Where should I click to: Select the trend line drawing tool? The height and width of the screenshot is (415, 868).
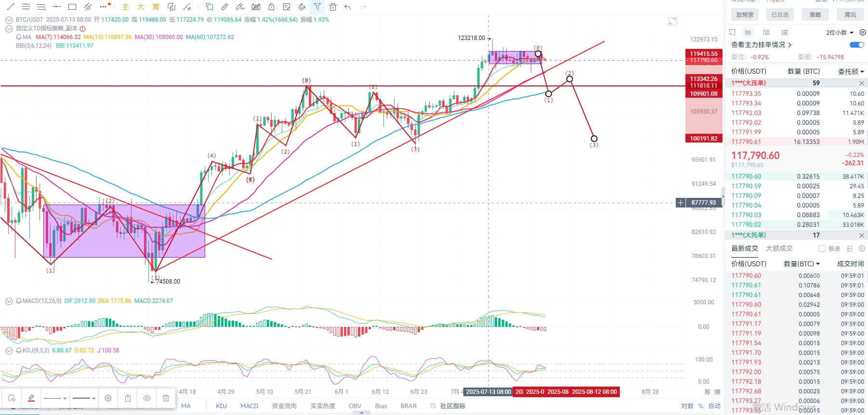click(x=11, y=7)
